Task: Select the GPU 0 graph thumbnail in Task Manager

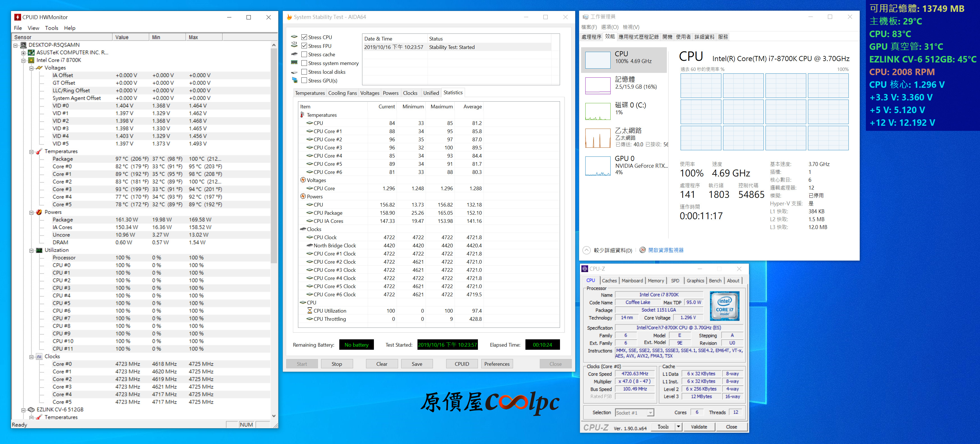Action: (597, 166)
